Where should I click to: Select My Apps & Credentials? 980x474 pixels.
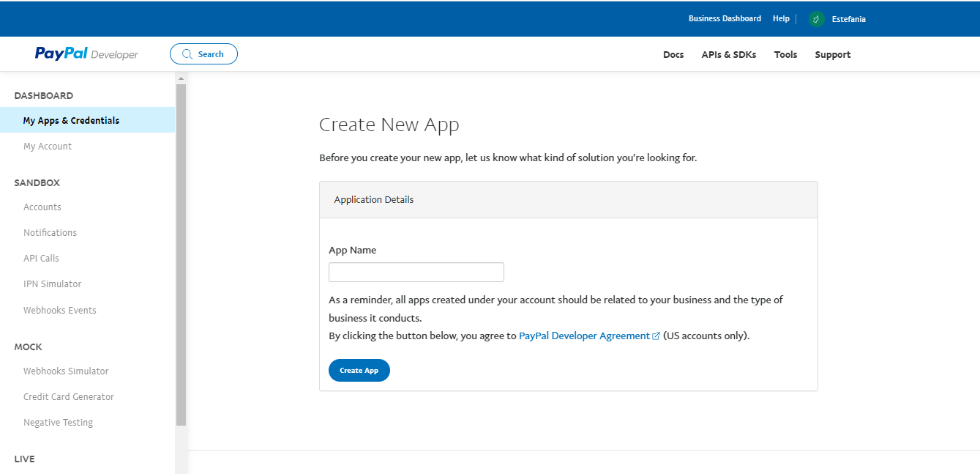87,120
